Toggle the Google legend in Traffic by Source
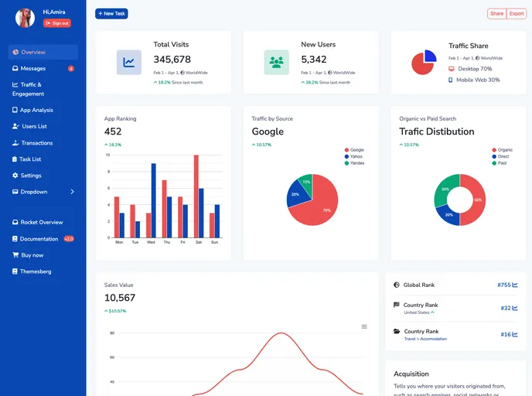The height and width of the screenshot is (396, 532). coord(353,150)
